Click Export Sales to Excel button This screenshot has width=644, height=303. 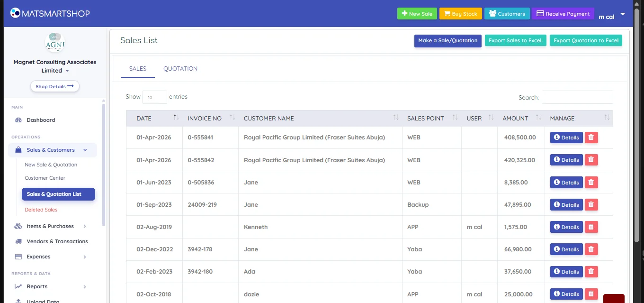click(x=516, y=41)
